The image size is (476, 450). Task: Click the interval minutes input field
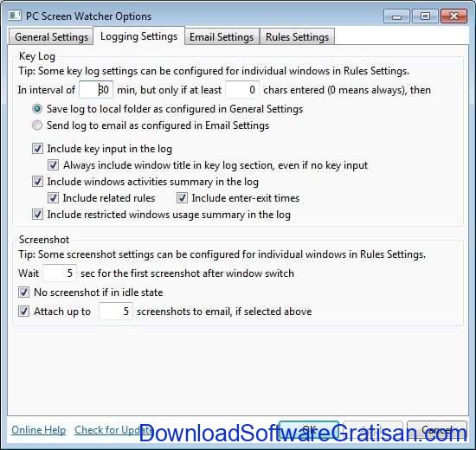[96, 90]
